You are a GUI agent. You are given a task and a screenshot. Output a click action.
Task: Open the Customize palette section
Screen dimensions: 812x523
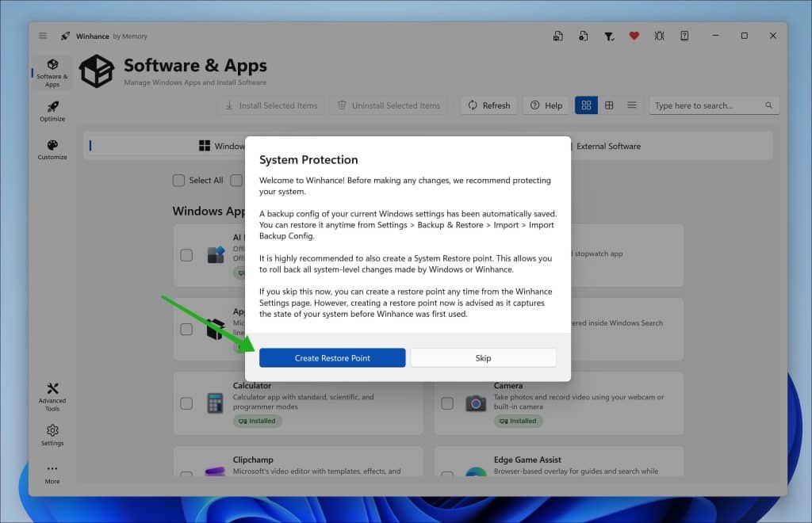(x=52, y=150)
